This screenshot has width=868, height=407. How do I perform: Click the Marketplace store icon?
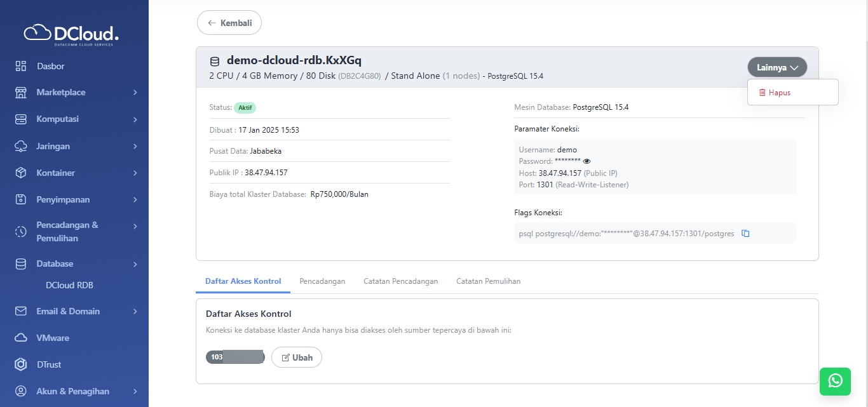21,93
